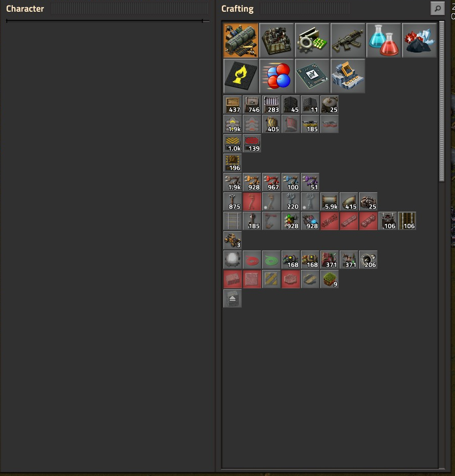Craft the yellow inserter showing 928
This screenshot has height=476, width=455.
[252, 182]
